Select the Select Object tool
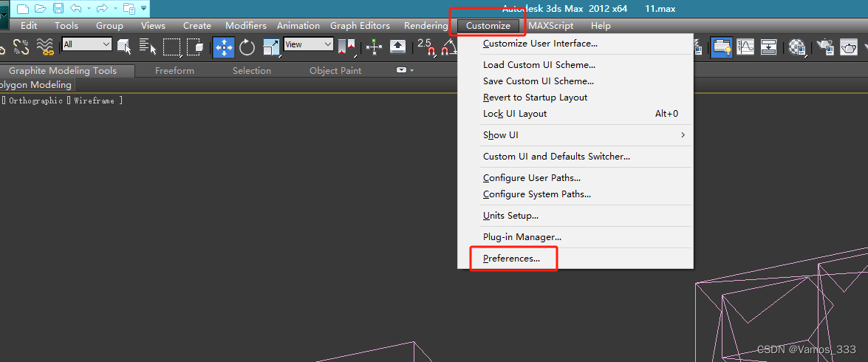This screenshot has width=868, height=362. [x=124, y=47]
